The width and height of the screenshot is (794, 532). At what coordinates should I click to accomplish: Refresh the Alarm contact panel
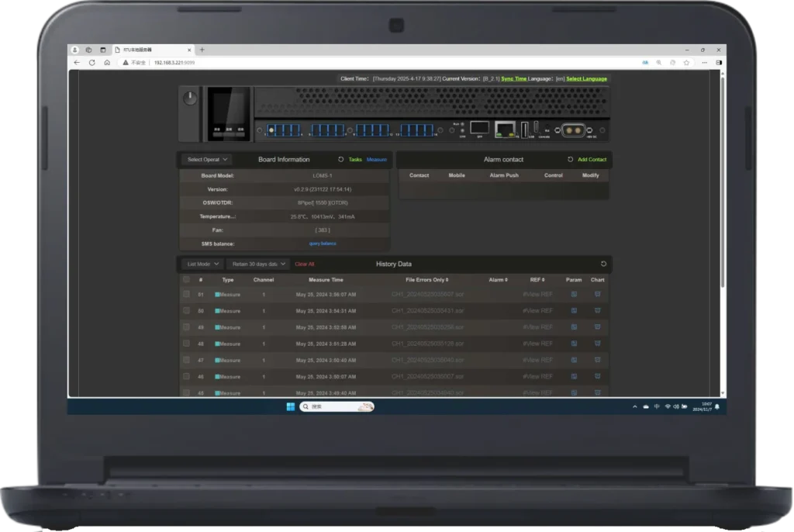tap(570, 160)
